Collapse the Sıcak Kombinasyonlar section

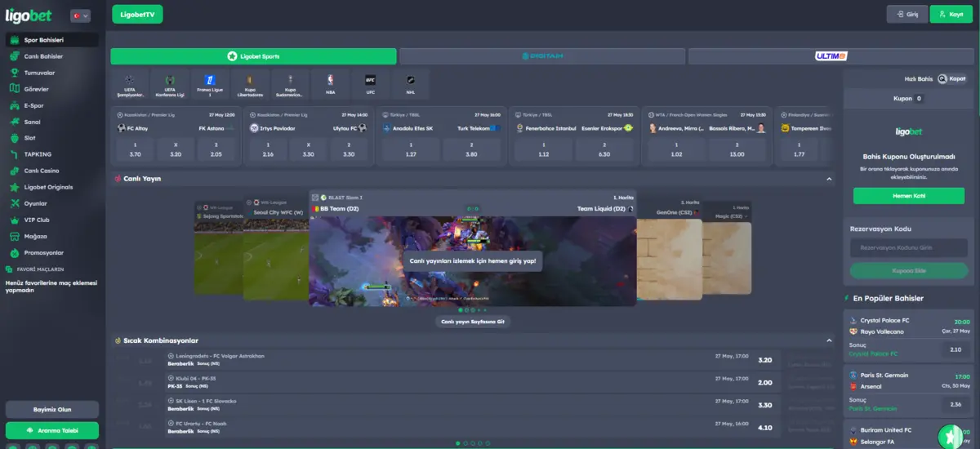(x=830, y=340)
